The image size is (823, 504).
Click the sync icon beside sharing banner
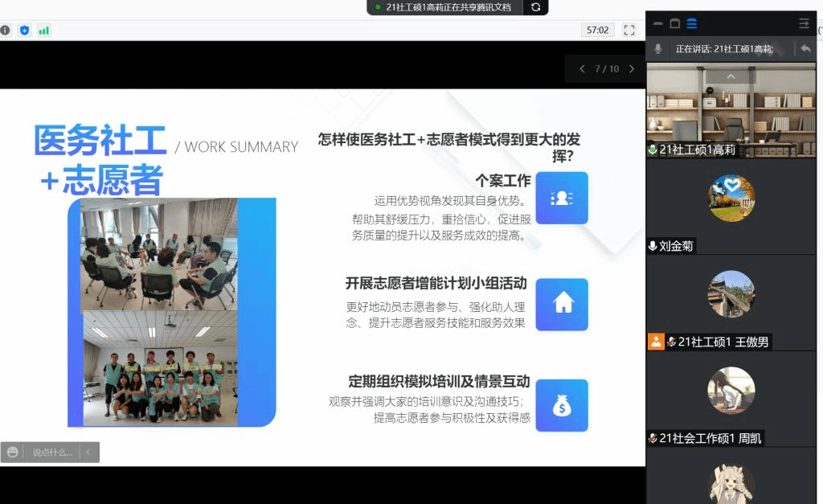pos(535,7)
